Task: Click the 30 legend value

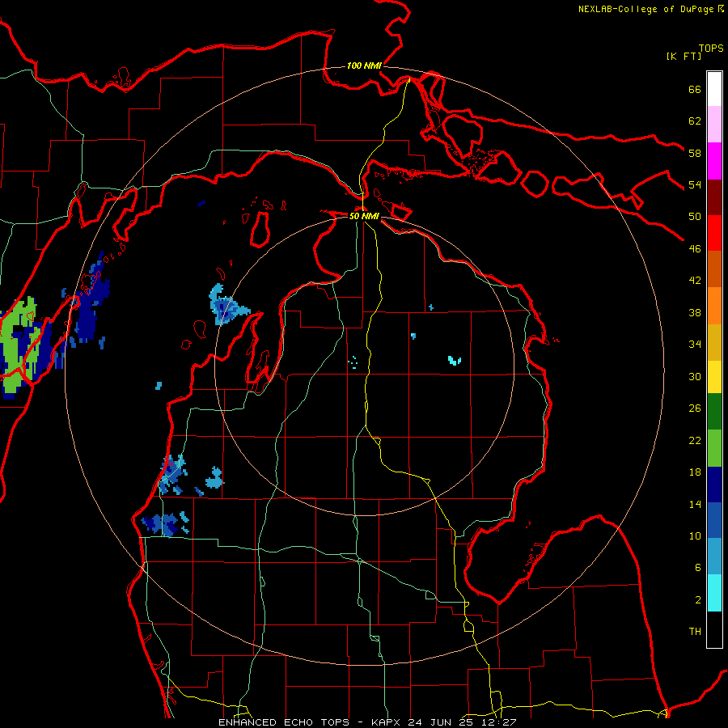Action: 695,376
